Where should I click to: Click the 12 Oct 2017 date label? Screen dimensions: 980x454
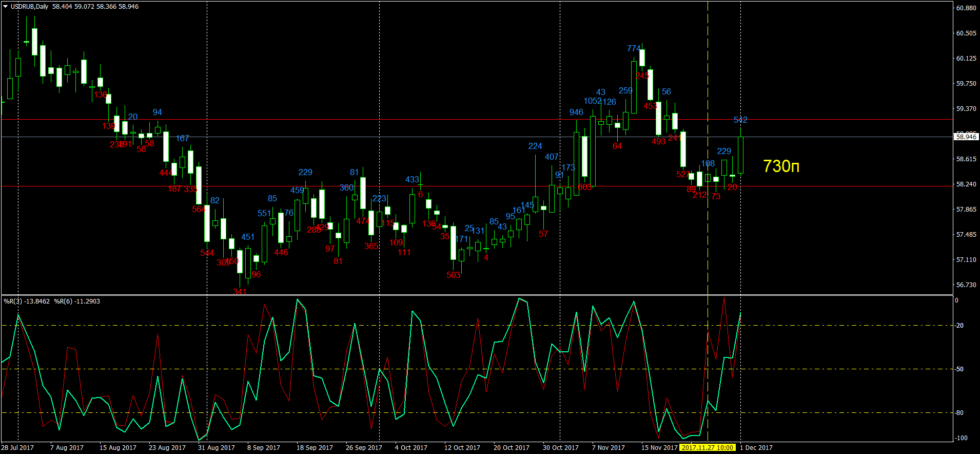[x=462, y=448]
